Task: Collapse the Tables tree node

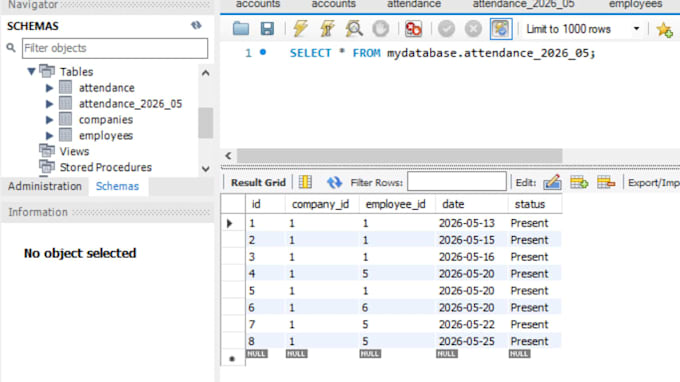Action: [31, 71]
